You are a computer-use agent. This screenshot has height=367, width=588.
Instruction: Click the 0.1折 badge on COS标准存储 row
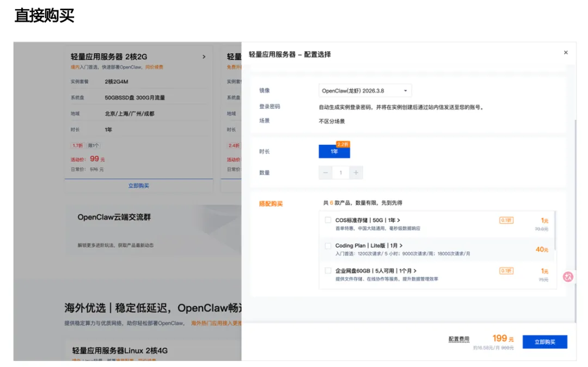pyautogui.click(x=506, y=221)
